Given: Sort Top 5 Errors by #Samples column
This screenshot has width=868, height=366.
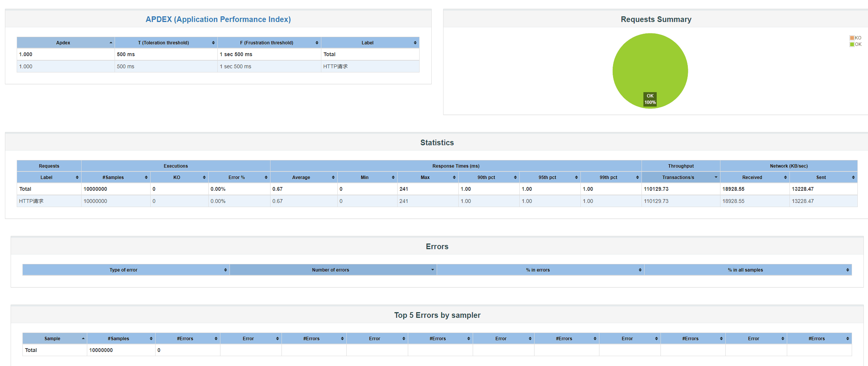Looking at the screenshot, I should pyautogui.click(x=121, y=338).
